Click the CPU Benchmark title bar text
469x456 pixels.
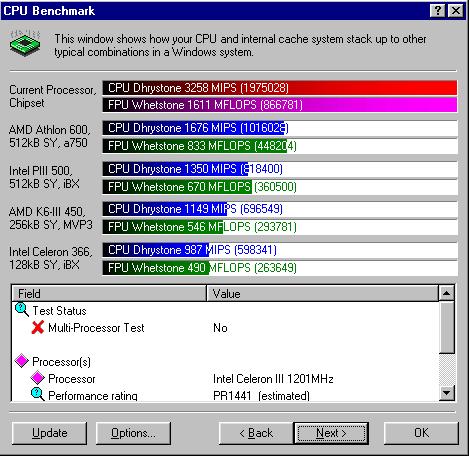coord(49,11)
